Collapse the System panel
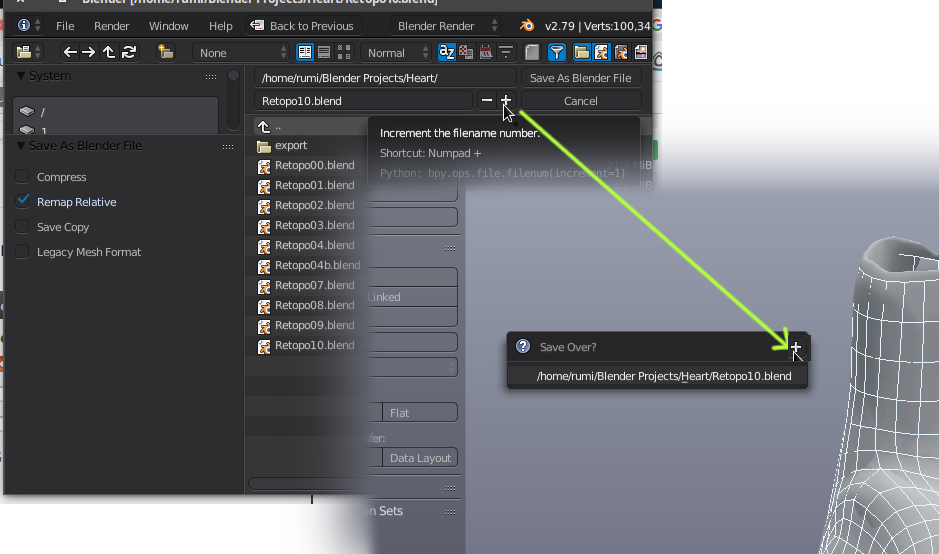Screen dimensions: 939x554 click(20, 75)
